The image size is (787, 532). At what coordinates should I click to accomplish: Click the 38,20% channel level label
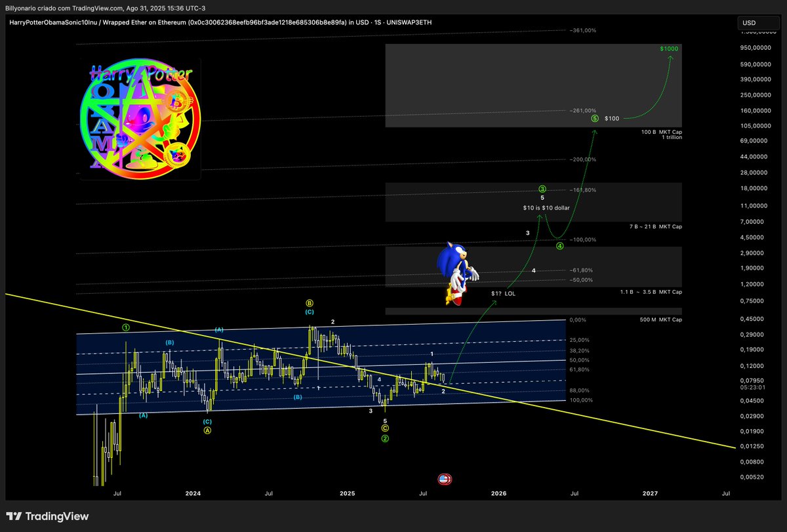click(x=578, y=351)
